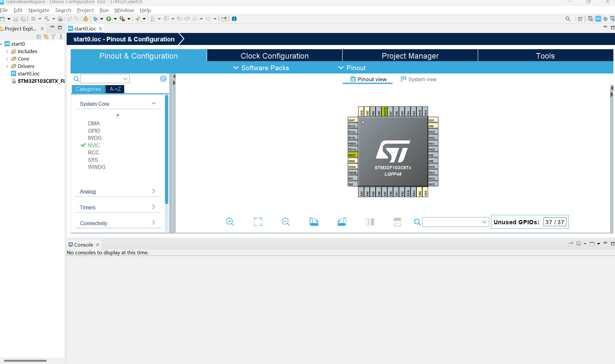The width and height of the screenshot is (615, 364).
Task: Switch to the Debug perspective bug icon
Action: tap(605, 19)
